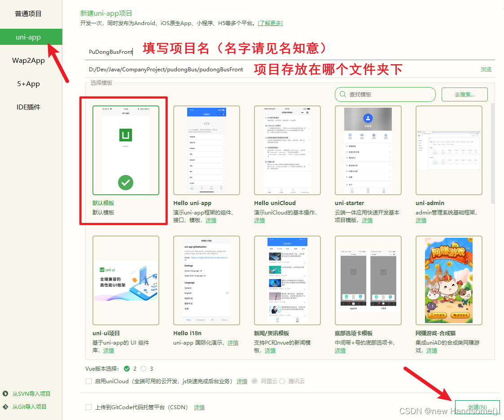
Task: Click the Git import icon
Action: (x=5, y=407)
